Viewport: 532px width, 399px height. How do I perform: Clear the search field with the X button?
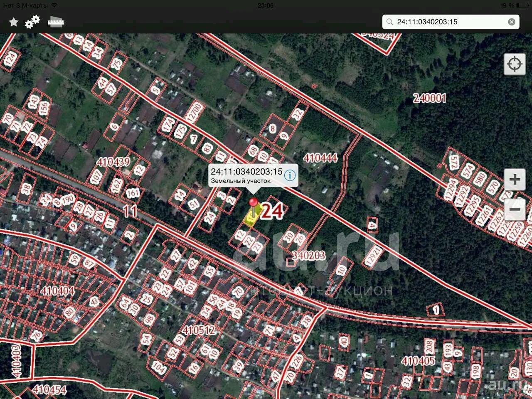[x=512, y=22]
